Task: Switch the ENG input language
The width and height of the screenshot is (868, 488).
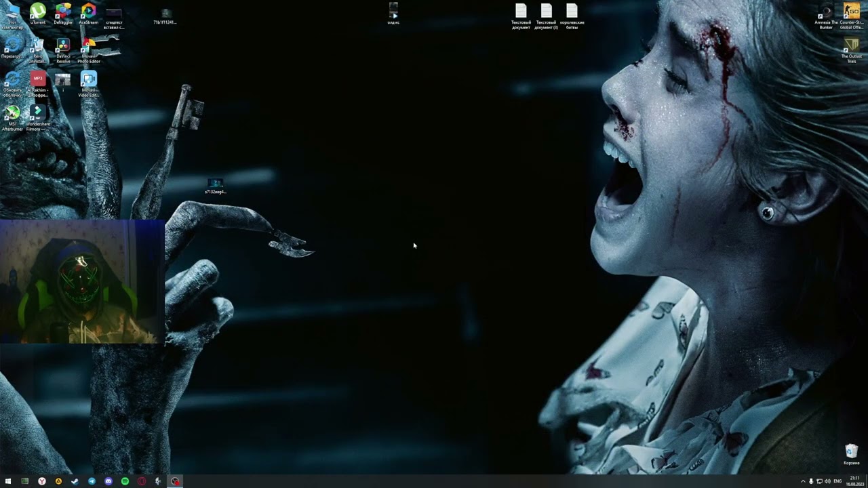Action: [x=837, y=481]
